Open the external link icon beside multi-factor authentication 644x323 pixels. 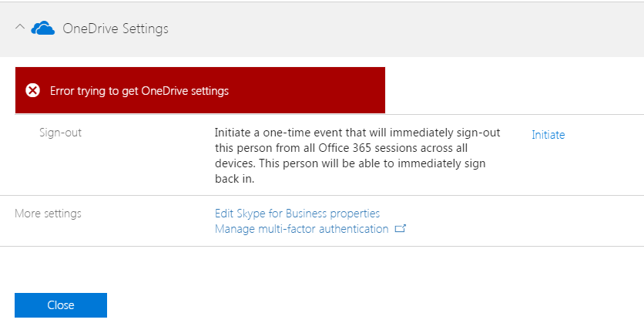click(400, 229)
